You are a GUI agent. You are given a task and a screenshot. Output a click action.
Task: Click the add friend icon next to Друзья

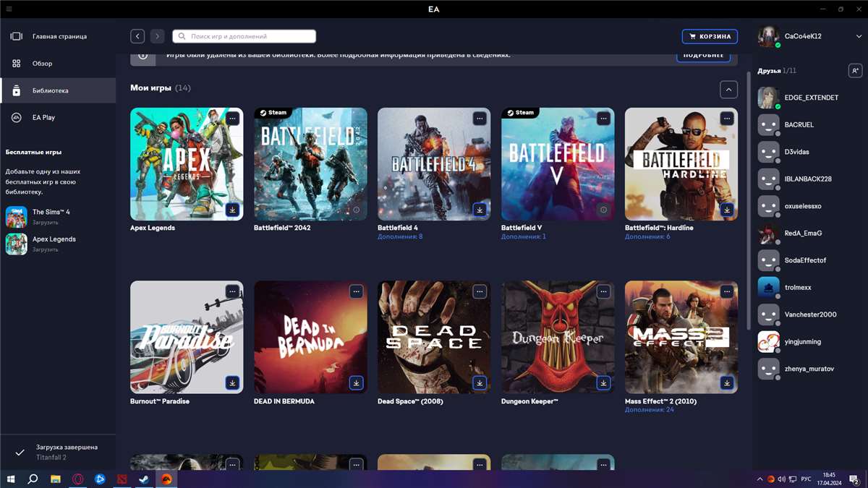856,70
